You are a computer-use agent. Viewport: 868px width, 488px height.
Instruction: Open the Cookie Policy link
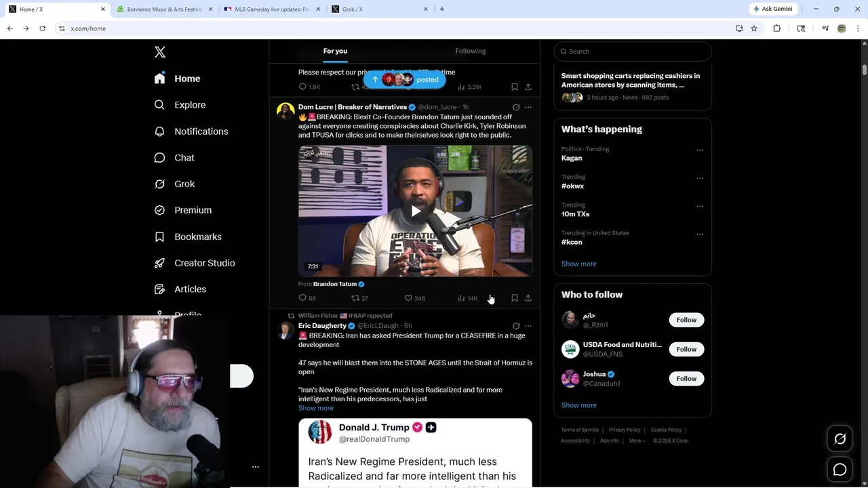coord(666,430)
